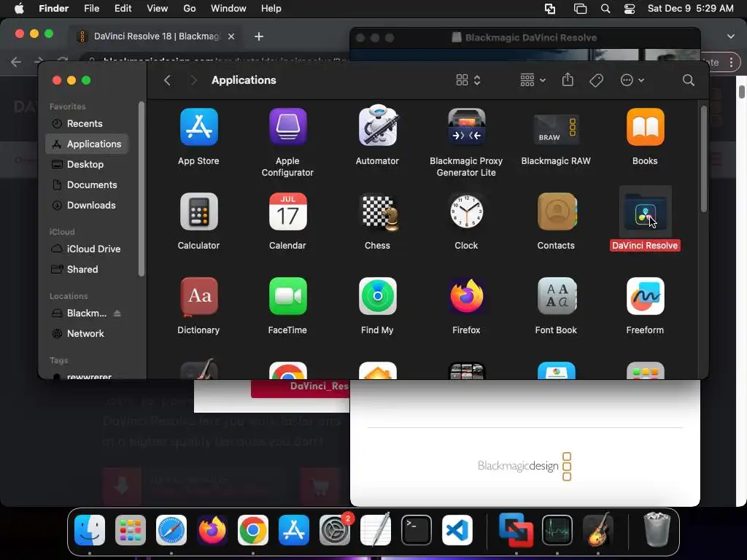747x560 pixels.
Task: Select the Contacts app icon
Action: pos(557,211)
